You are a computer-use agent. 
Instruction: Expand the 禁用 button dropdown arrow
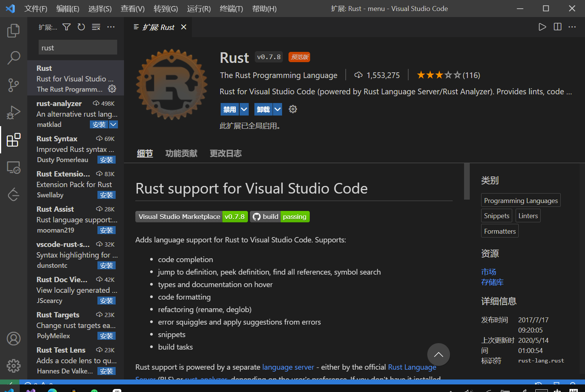point(244,109)
